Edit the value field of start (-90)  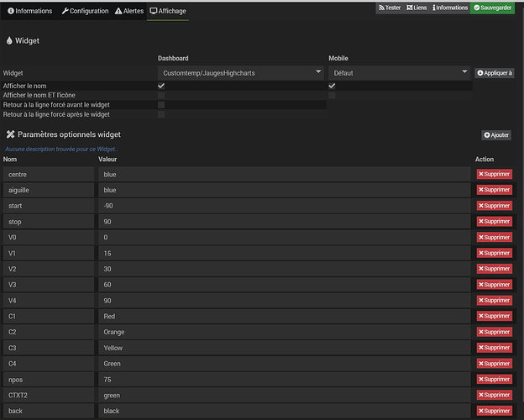coord(285,206)
